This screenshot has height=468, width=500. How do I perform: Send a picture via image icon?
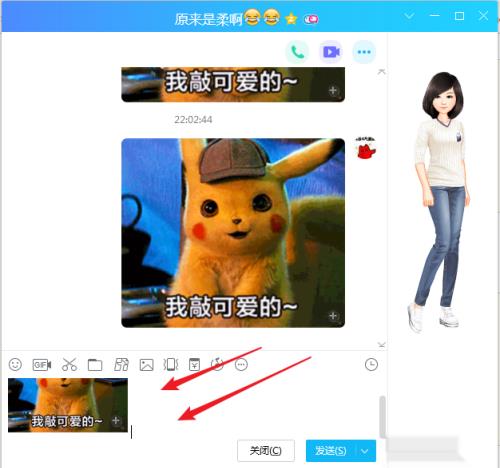[147, 365]
